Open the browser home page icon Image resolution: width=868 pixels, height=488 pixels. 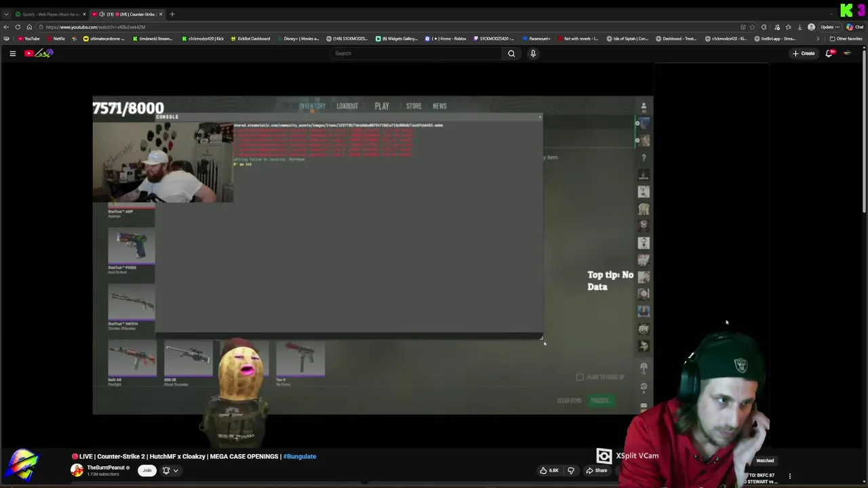point(29,27)
